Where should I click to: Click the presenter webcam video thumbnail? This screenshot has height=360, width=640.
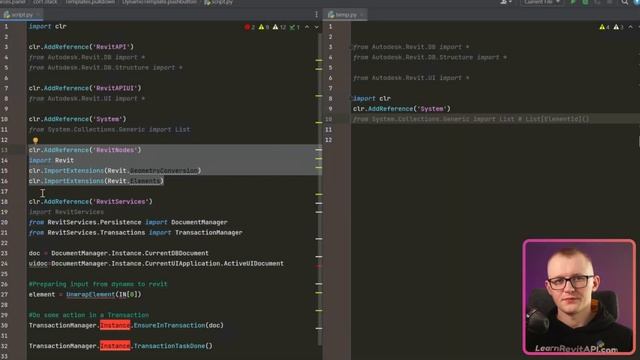579,297
